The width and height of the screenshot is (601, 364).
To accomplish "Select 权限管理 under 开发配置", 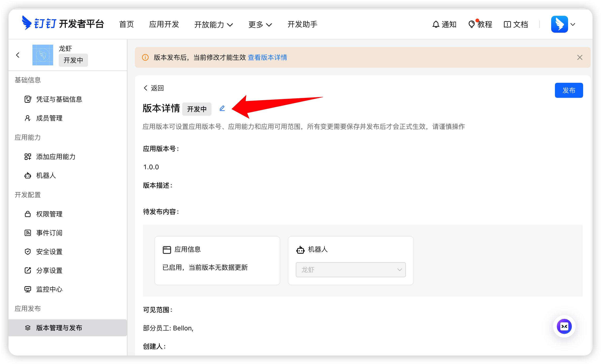I will click(x=49, y=214).
